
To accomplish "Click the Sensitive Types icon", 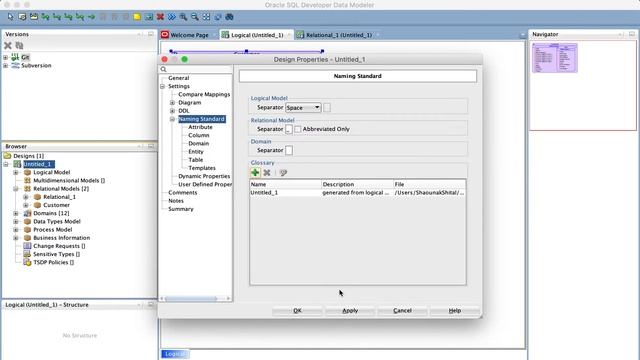I will click(27, 254).
